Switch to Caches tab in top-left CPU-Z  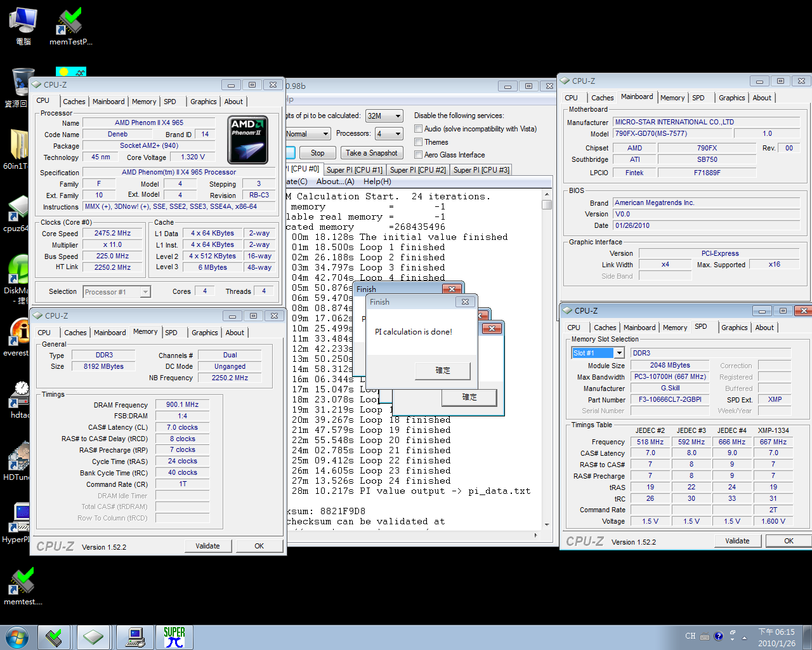pos(74,102)
